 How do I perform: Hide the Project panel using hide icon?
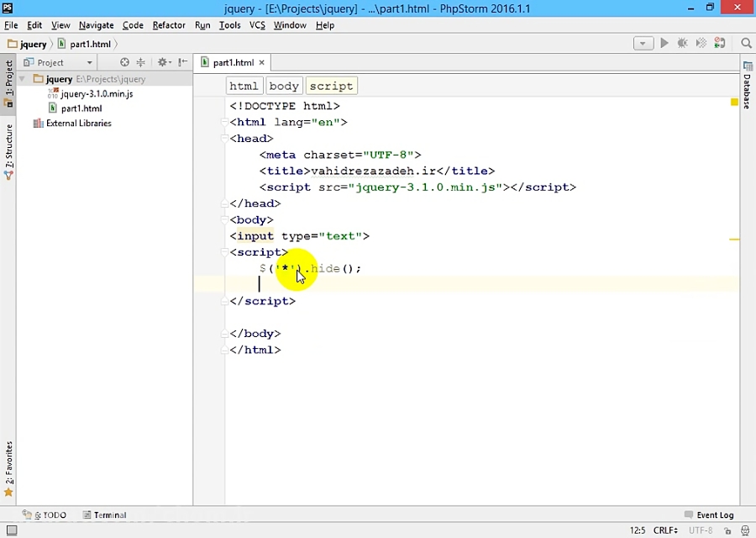181,62
